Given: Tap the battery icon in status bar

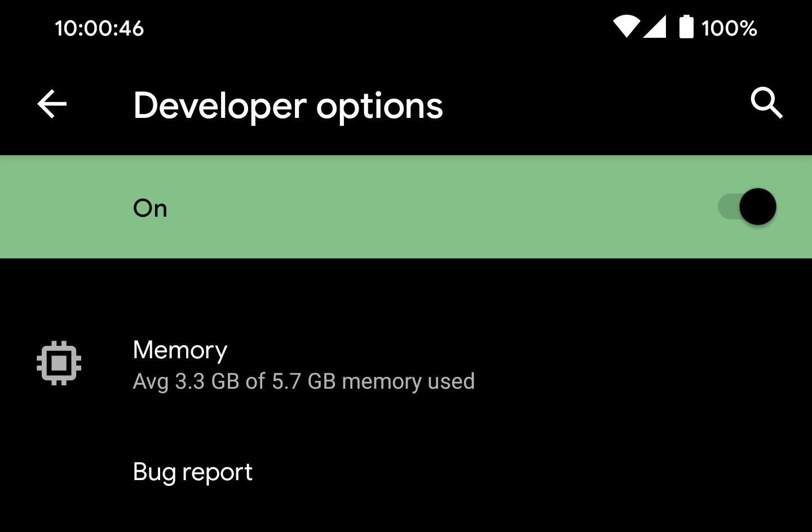Looking at the screenshot, I should point(686,27).
